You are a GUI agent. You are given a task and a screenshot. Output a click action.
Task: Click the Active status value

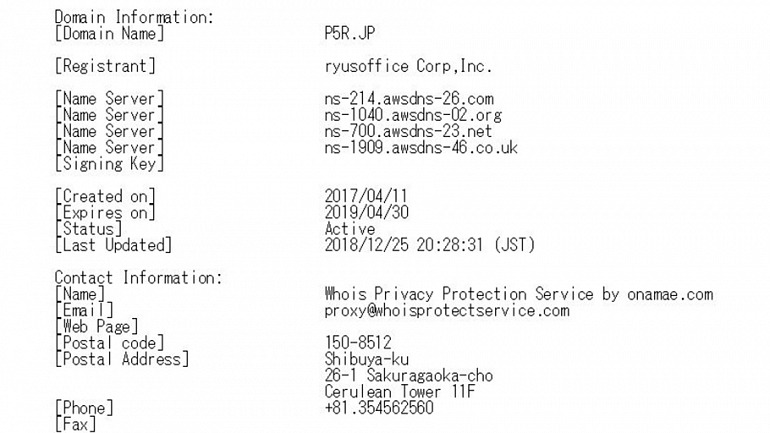click(x=350, y=229)
